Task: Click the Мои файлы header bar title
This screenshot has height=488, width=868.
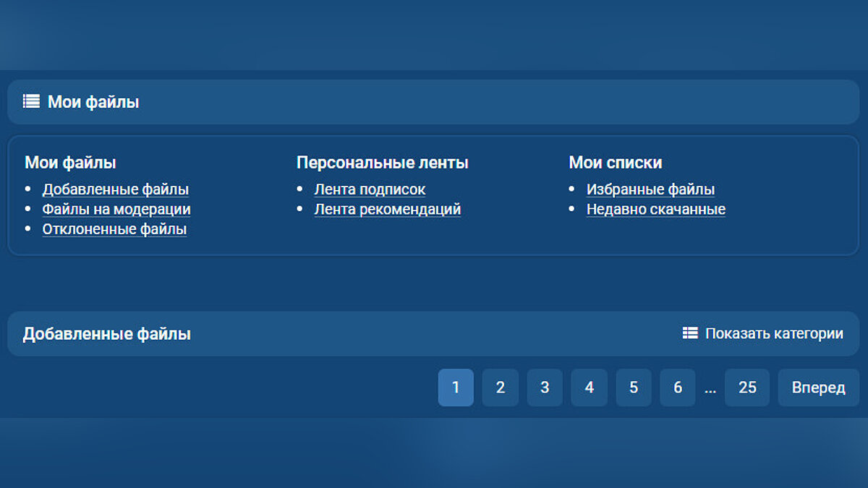Action: tap(93, 102)
